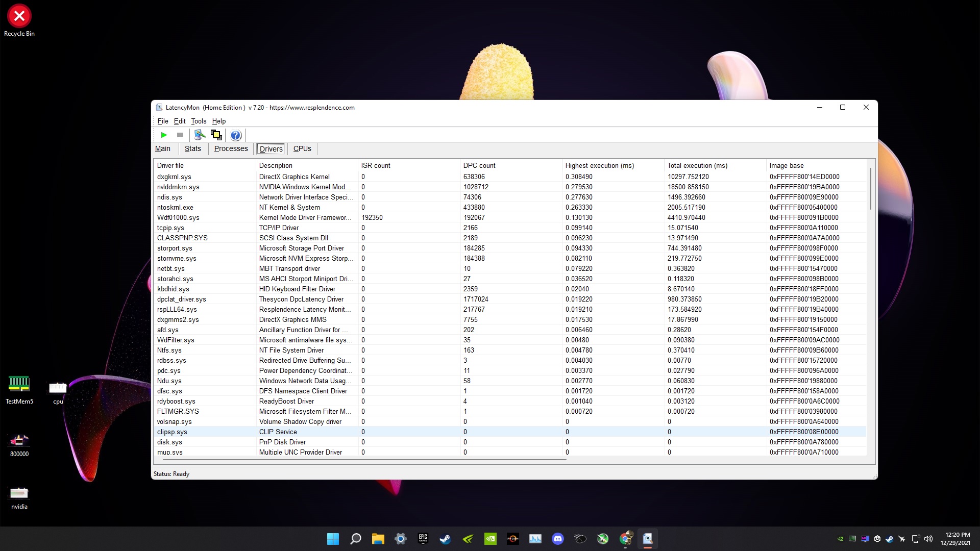
Task: Open the File menu
Action: 163,121
